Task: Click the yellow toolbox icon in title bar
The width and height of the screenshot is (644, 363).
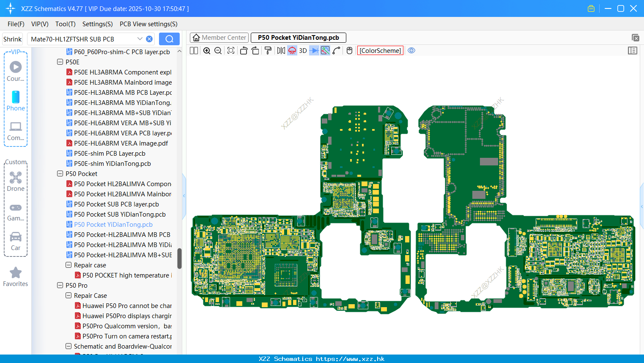Action: (591, 8)
